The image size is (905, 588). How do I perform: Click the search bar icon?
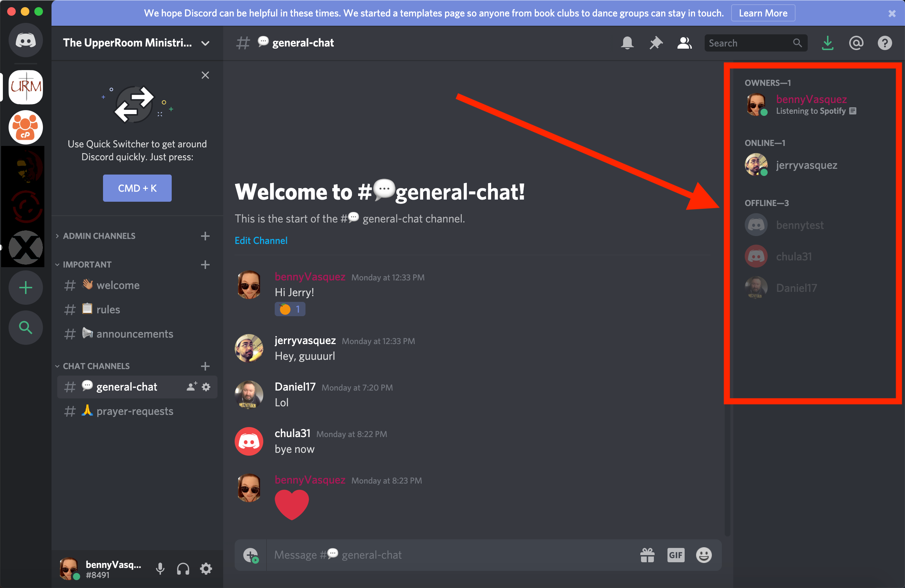[x=795, y=43]
